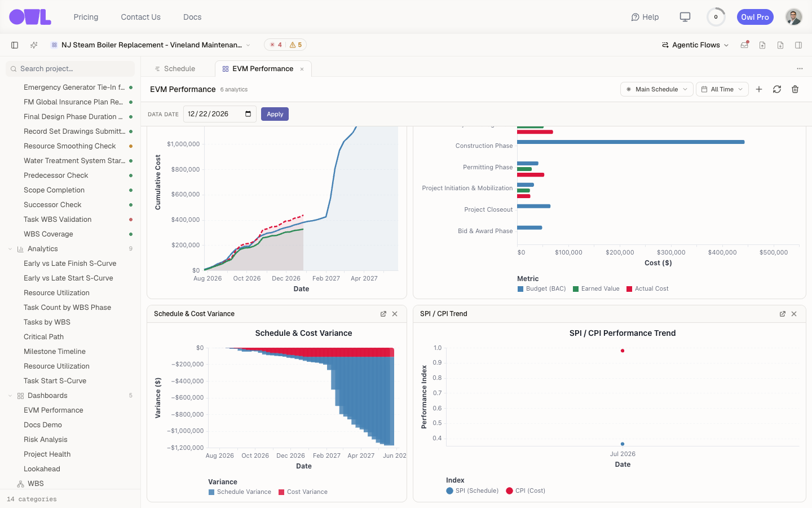
Task: Open the project name dropdown
Action: (151, 45)
